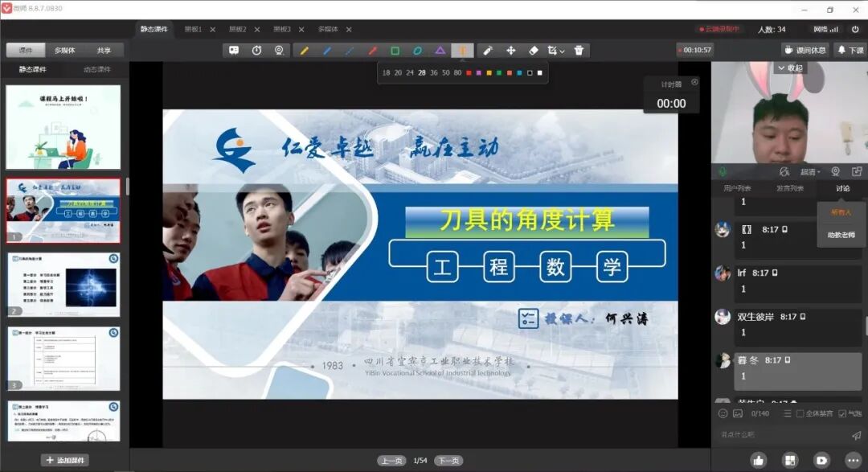Select the move arrows tool
This screenshot has width=868, height=472.
click(510, 51)
